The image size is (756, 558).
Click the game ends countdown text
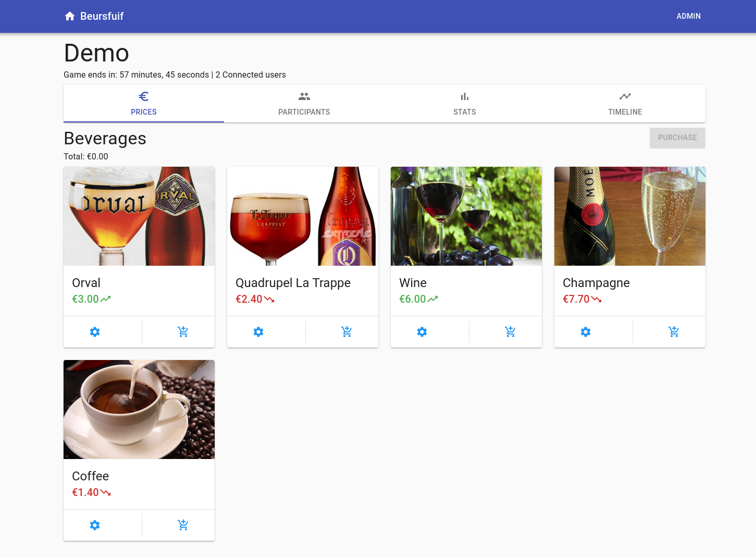[x=136, y=75]
